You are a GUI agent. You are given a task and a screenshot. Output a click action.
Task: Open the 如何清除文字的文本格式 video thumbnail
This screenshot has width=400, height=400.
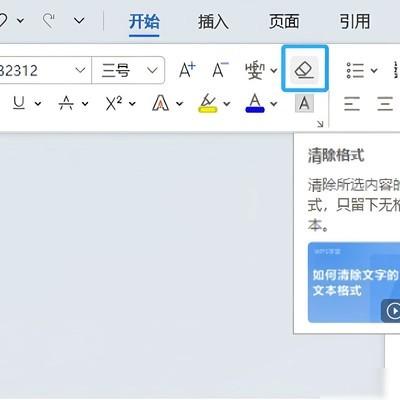(354, 282)
